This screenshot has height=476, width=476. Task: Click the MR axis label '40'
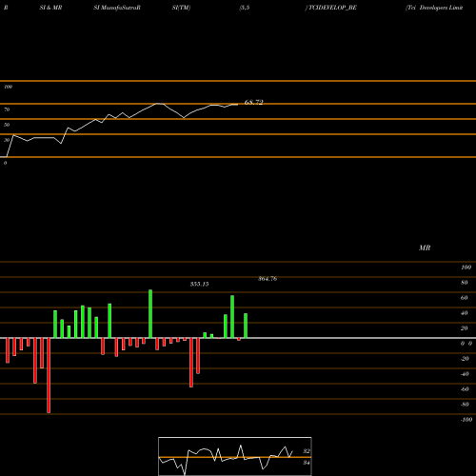click(464, 313)
